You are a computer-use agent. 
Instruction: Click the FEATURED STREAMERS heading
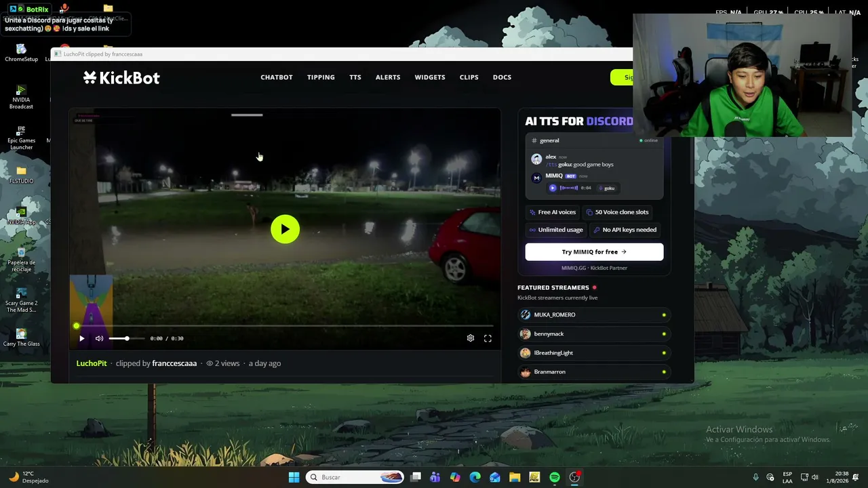pyautogui.click(x=553, y=287)
